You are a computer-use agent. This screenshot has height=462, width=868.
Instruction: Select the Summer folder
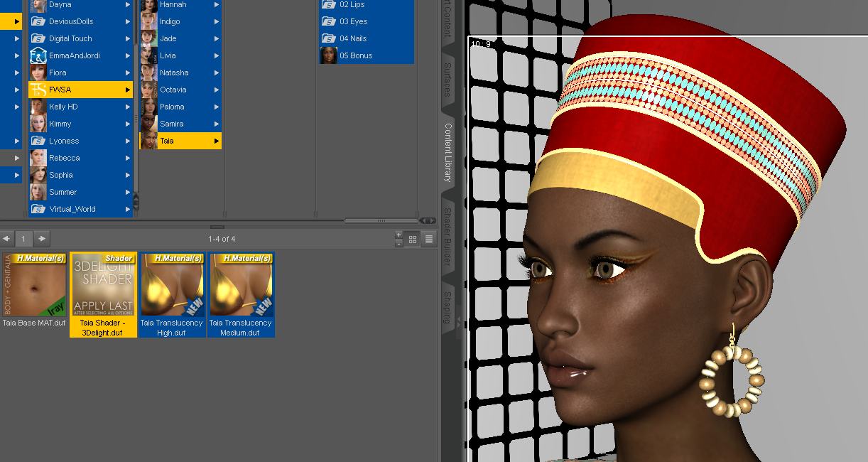coord(80,192)
